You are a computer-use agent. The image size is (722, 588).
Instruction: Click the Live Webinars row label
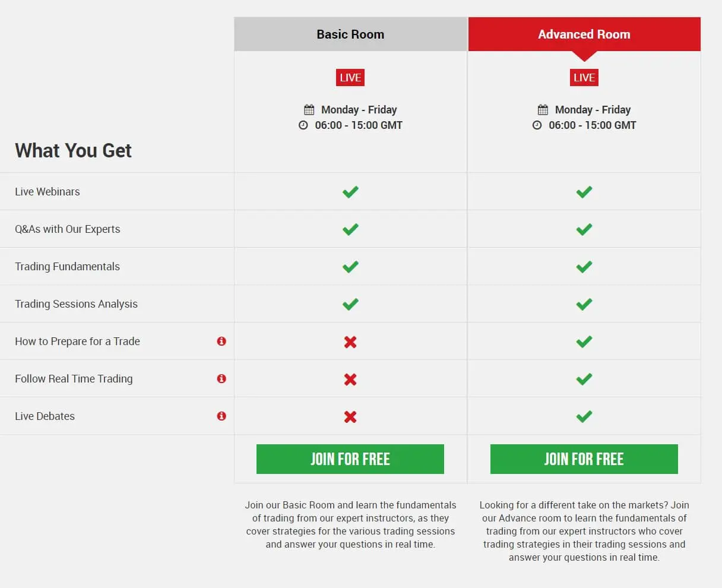click(47, 192)
